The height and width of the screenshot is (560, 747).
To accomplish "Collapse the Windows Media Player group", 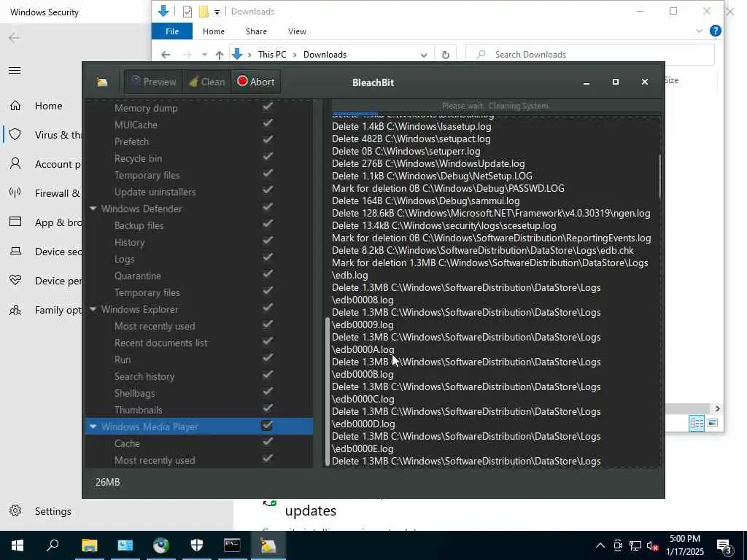I will pyautogui.click(x=93, y=427).
